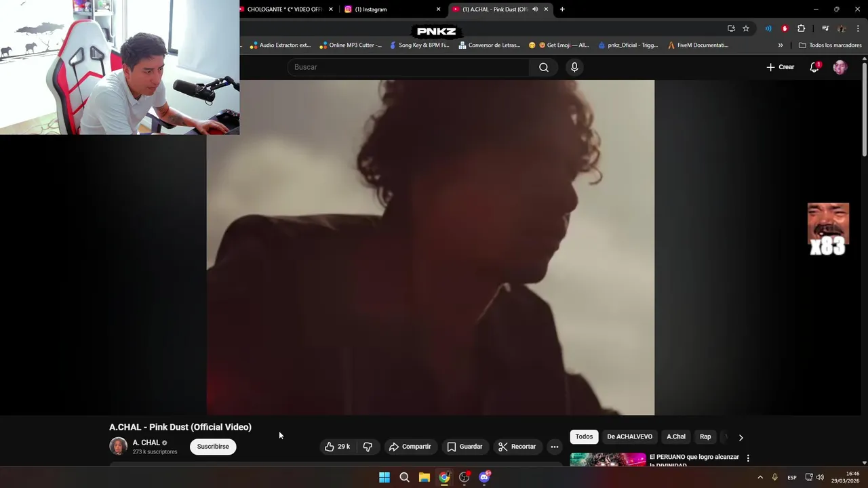The image size is (868, 488).
Task: Open A. CHAL channel name link
Action: click(146, 443)
